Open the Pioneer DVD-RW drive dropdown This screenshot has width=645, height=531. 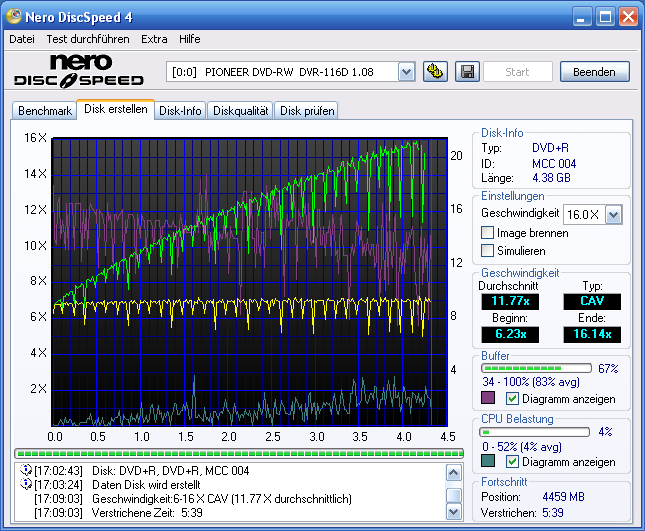click(x=406, y=72)
